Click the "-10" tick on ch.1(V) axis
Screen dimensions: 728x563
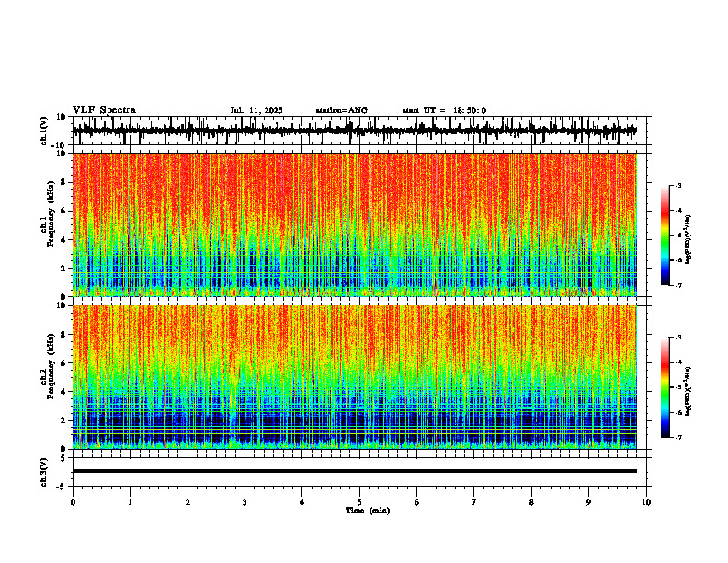click(60, 145)
